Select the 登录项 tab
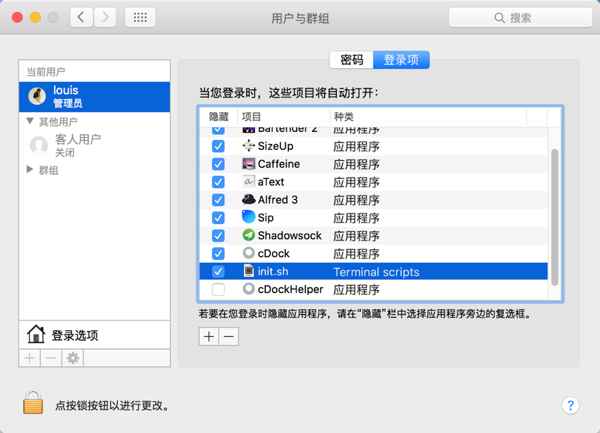600x433 pixels. pos(401,60)
